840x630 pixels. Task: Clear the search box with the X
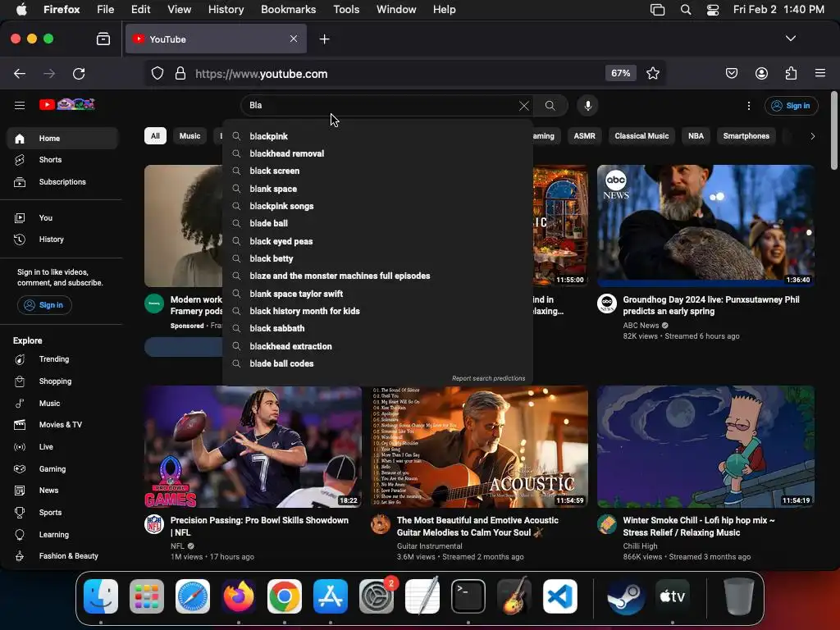[524, 106]
